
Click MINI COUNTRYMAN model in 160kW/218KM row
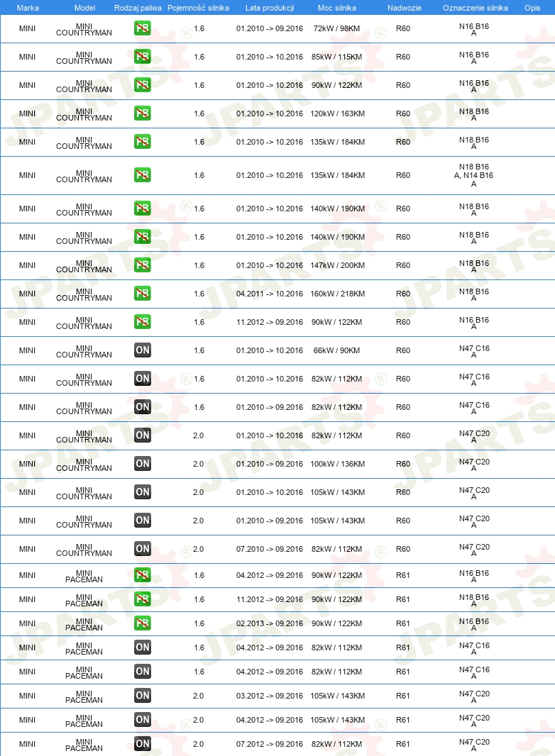pos(84,294)
